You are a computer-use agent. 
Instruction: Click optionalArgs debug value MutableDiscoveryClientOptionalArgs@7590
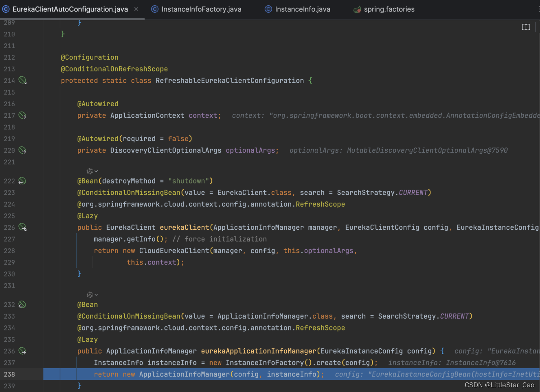427,150
